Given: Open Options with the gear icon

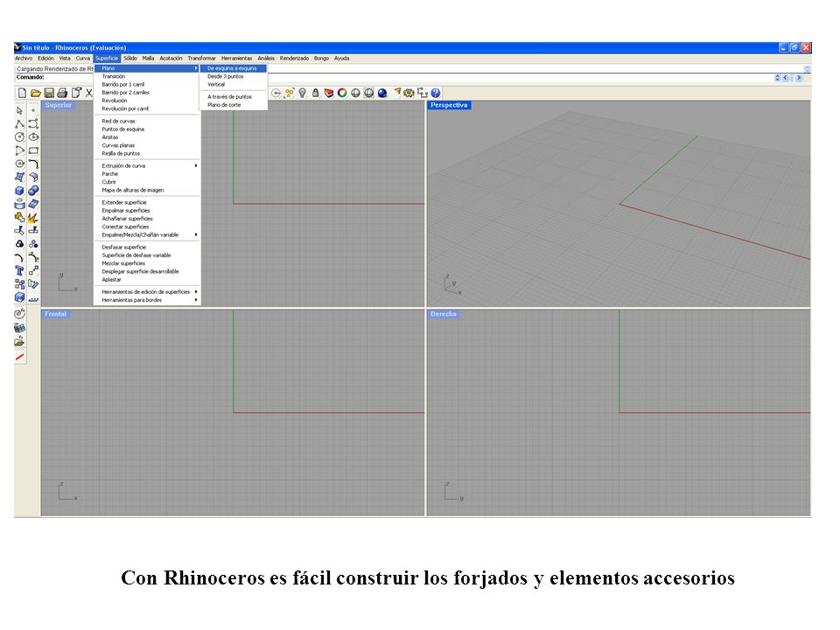Looking at the screenshot, I should point(409,94).
